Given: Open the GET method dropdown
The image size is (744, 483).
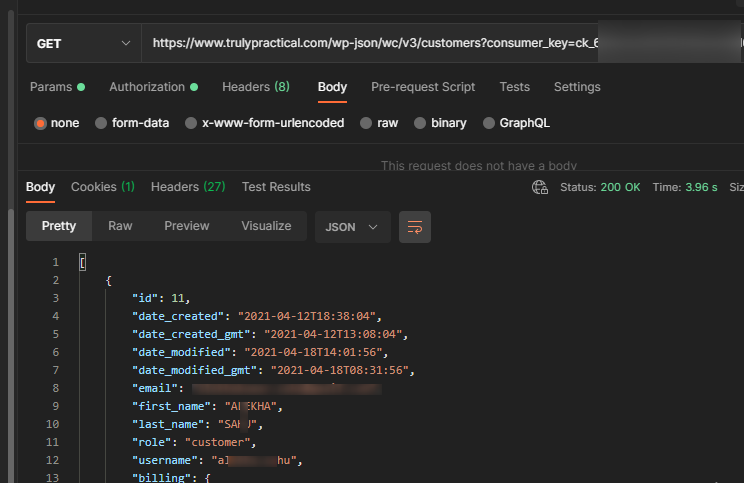Looking at the screenshot, I should tap(84, 44).
